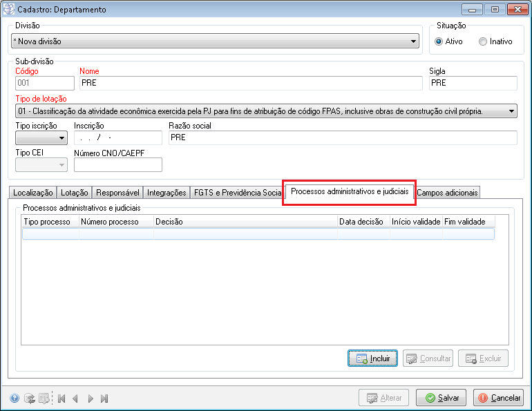Viewport: 532px width, 411px height.
Task: Click the database refresh icon in bottom toolbar
Action: 29,399
